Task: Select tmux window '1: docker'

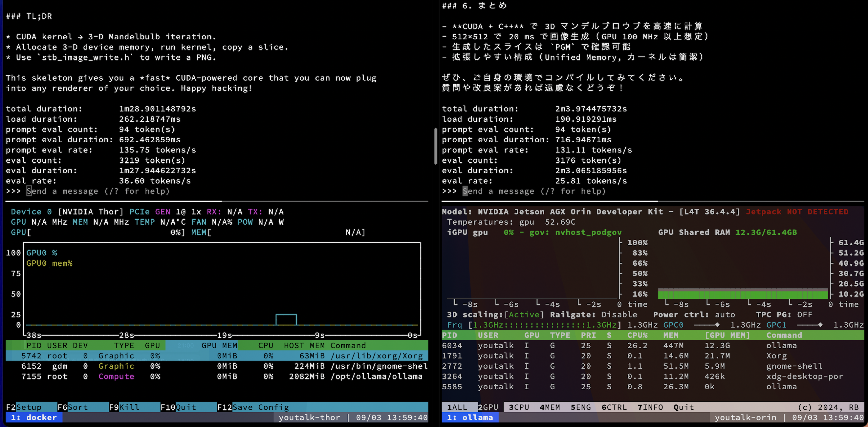Action: point(34,417)
